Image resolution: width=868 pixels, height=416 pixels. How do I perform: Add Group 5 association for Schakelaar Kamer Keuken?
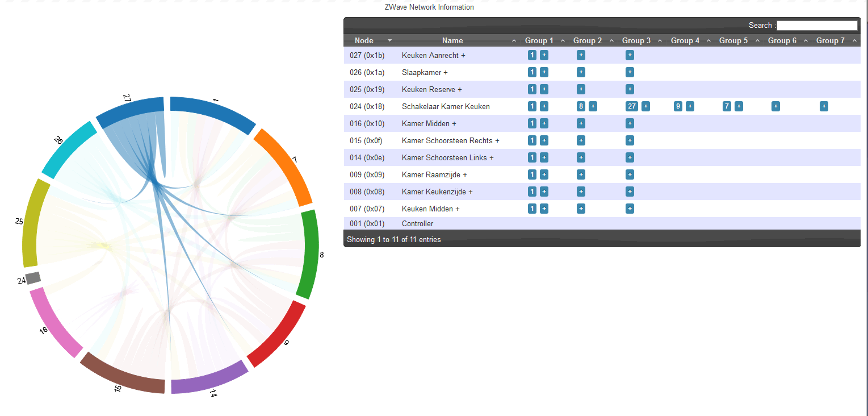tap(739, 106)
